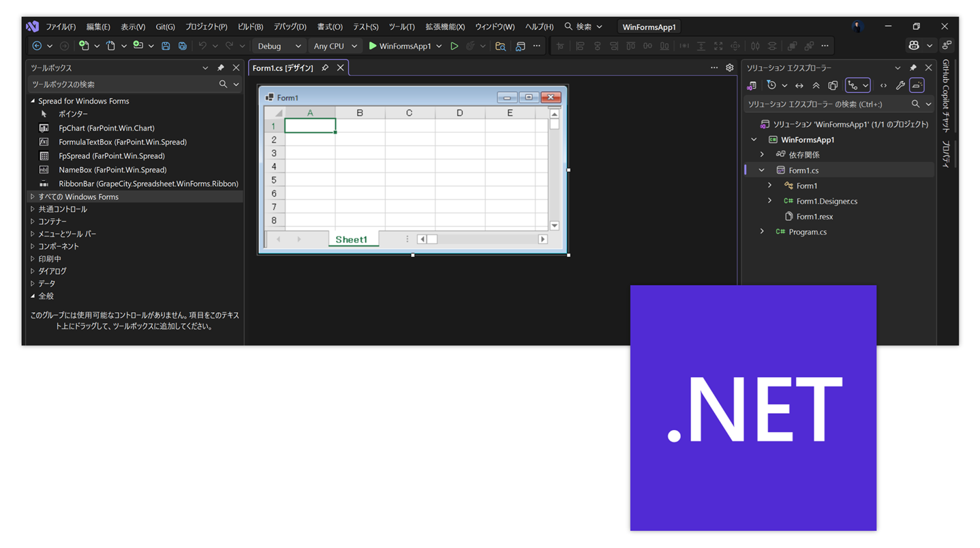
Task: Click spreadsheet vertical scrollbar down arrow
Action: click(x=554, y=226)
